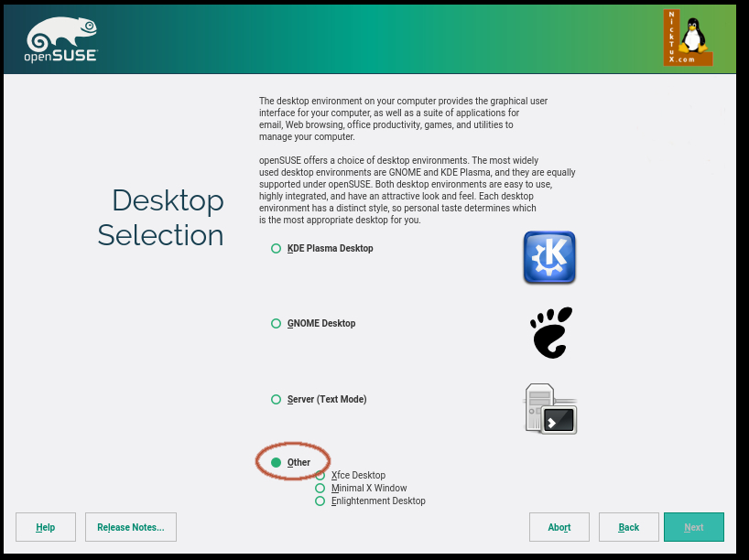
Task: Select the KDE Plasma Desktop radio button
Action: (x=276, y=248)
